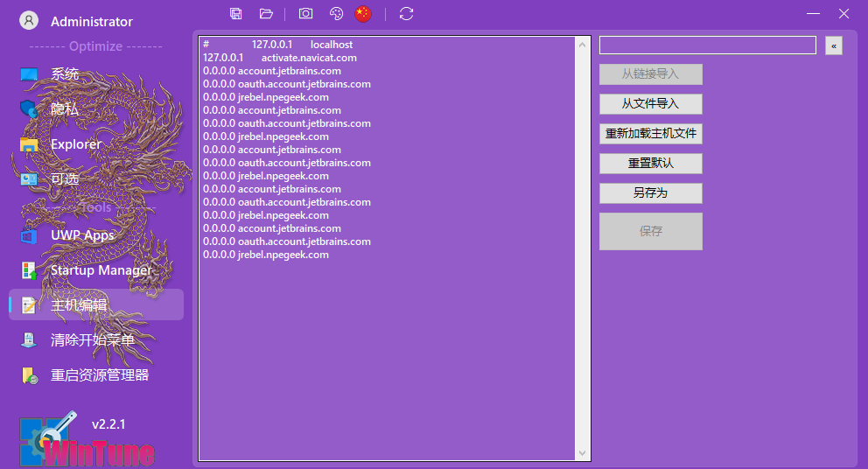Click the 保存 button
868x469 pixels.
tap(650, 232)
